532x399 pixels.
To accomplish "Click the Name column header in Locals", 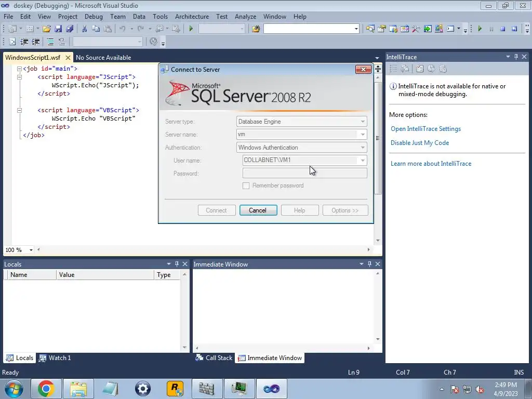I will [32, 275].
